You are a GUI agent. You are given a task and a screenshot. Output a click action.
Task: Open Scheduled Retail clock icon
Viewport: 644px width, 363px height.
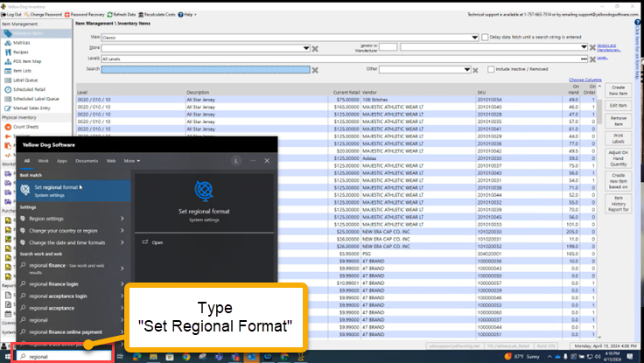(8, 89)
